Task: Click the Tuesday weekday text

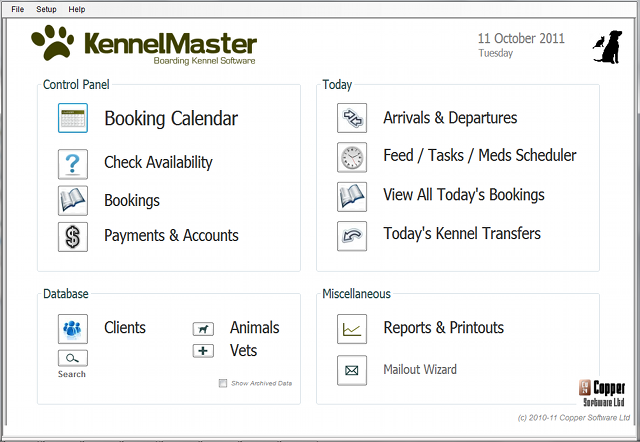Action: coord(496,53)
